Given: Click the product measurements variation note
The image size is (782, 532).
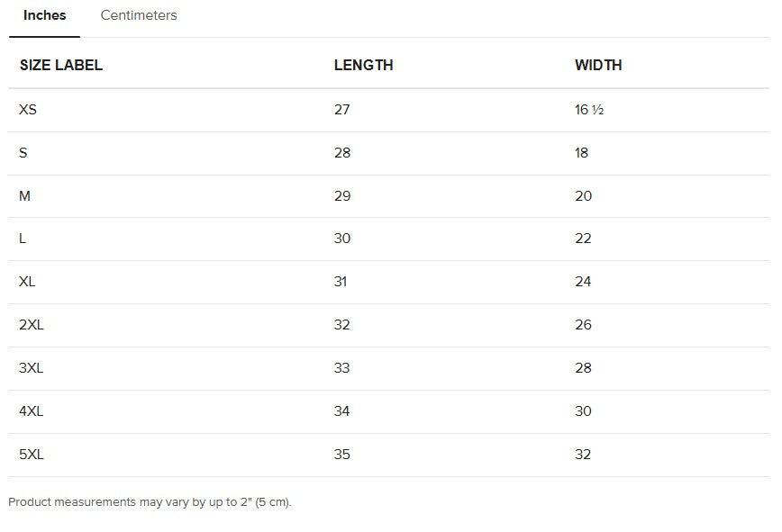Looking at the screenshot, I should click(150, 502).
